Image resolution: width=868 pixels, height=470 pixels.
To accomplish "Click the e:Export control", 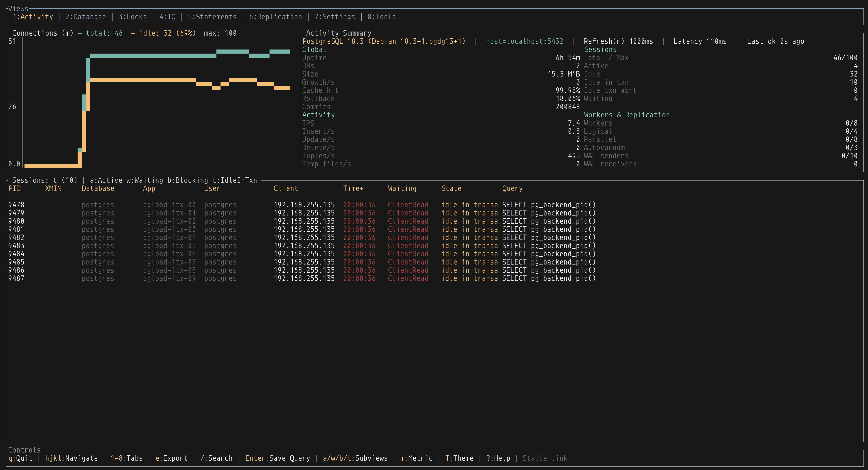I will pos(171,458).
